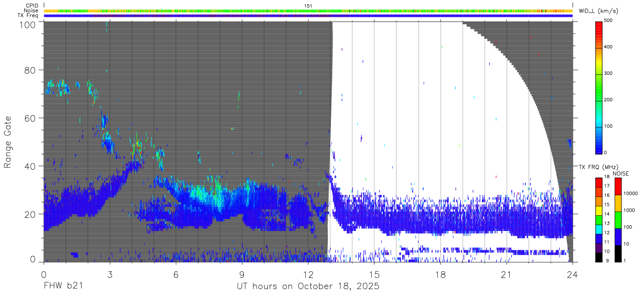Click the 500 tick on width scale
Viewport: 644px width, 297px height.
click(609, 20)
